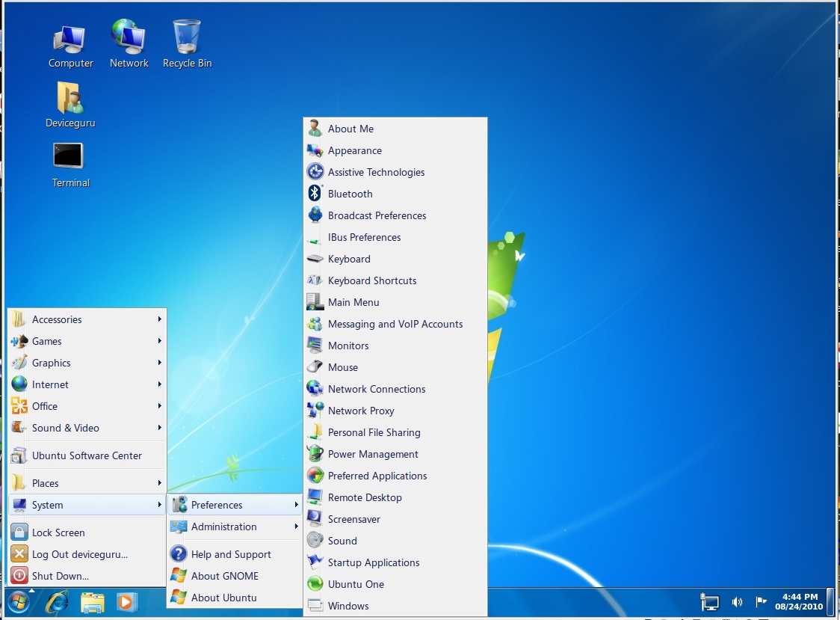Choose About Ubuntu from System menu
This screenshot has height=620, width=840.
(x=235, y=598)
